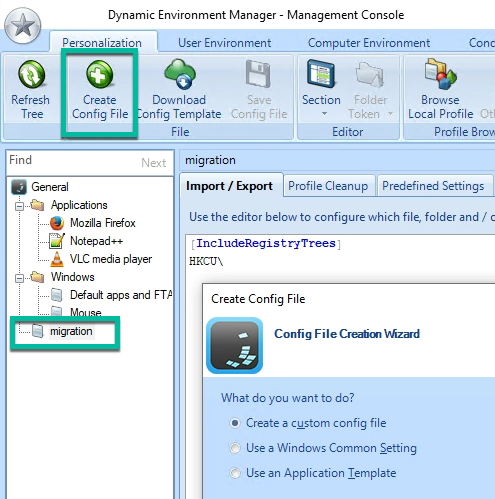Image resolution: width=495 pixels, height=499 pixels.
Task: Click the Section editor icon
Action: click(x=321, y=74)
